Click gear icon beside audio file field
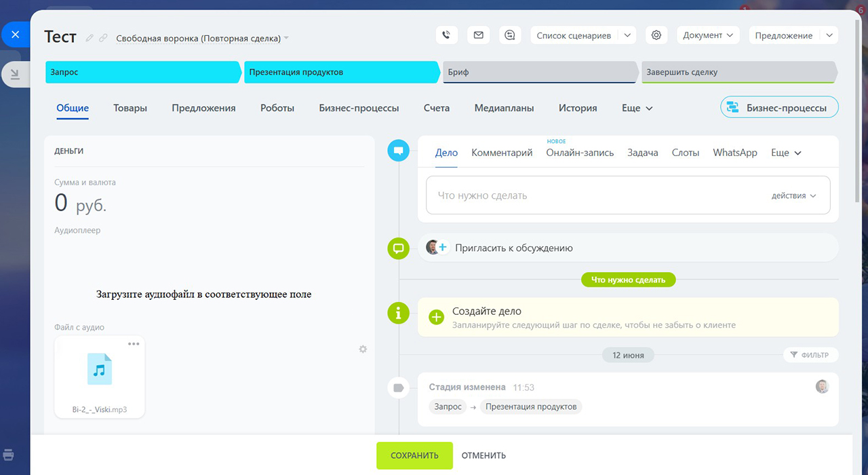The height and width of the screenshot is (475, 868). coord(363,349)
